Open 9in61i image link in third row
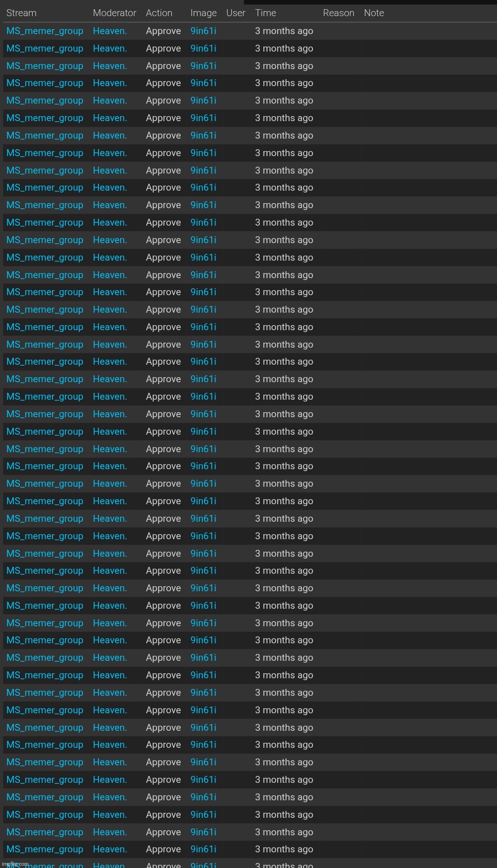Screen dimensions: 497x868 tap(203, 66)
